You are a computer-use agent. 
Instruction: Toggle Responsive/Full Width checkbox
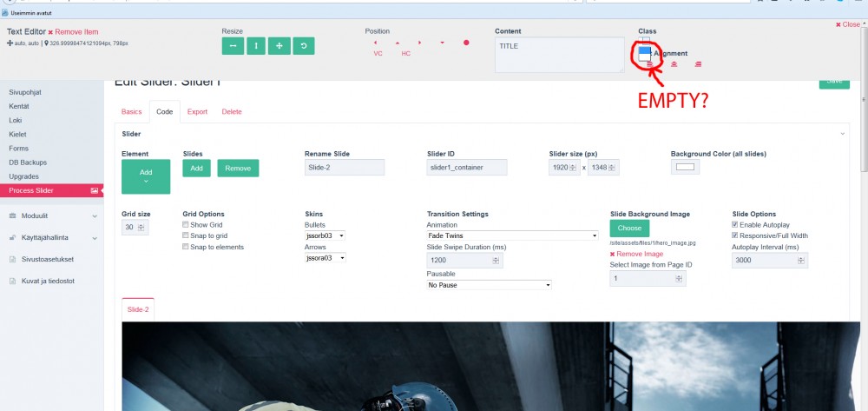[x=735, y=235]
